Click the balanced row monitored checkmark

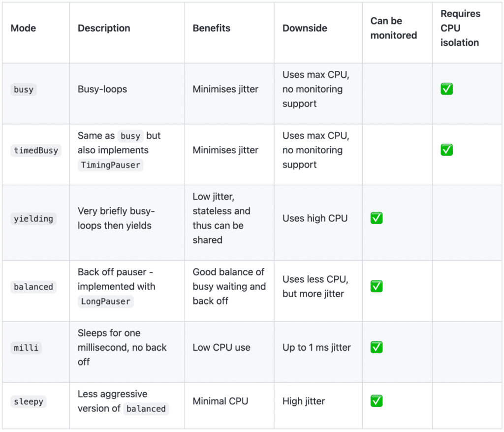pos(377,286)
